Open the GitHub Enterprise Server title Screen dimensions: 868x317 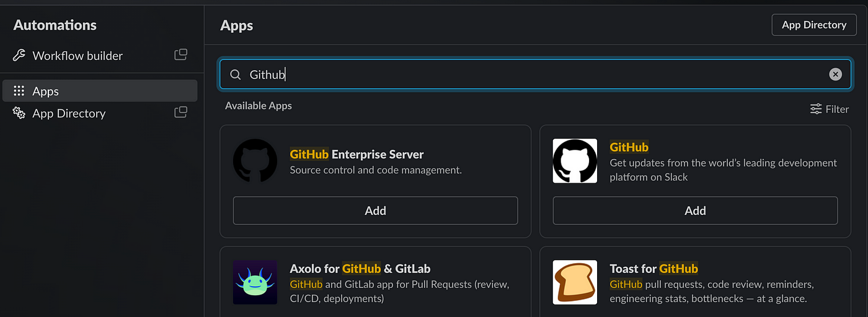coord(357,154)
